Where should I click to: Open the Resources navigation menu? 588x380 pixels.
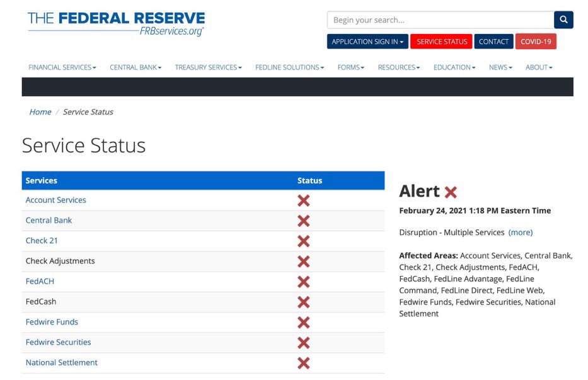click(399, 67)
